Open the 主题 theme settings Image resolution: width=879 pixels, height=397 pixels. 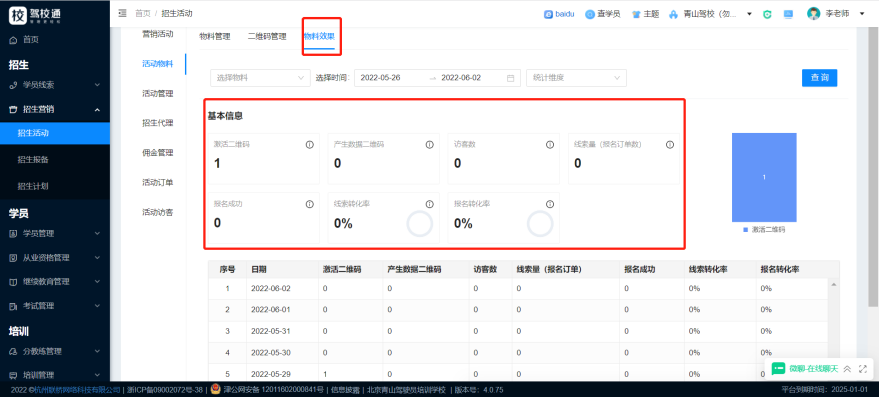tap(645, 14)
